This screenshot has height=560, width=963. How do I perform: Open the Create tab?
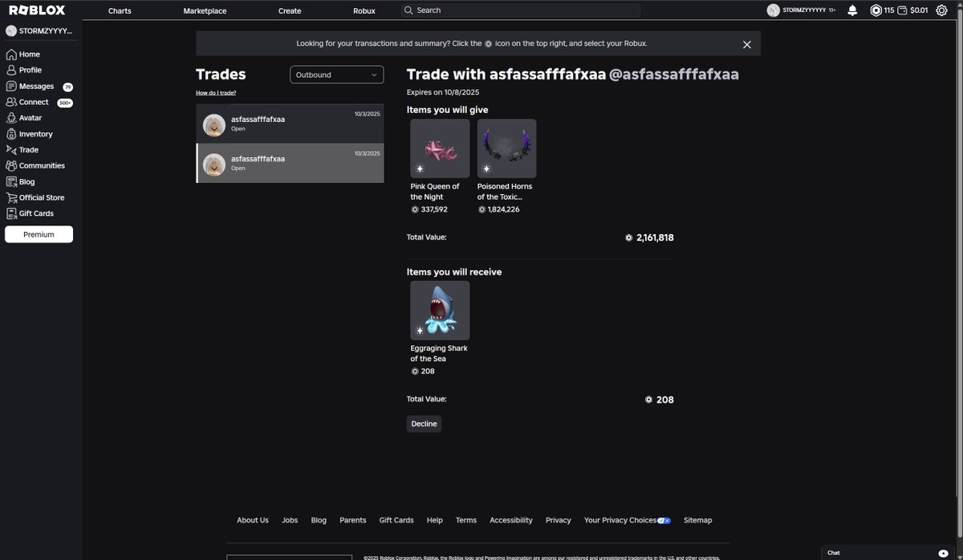[x=290, y=10]
